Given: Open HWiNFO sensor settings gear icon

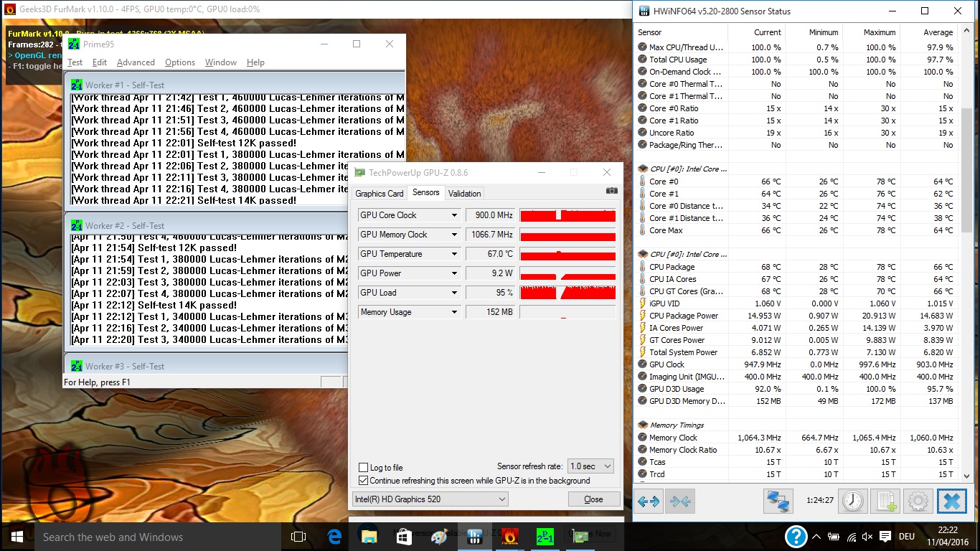Looking at the screenshot, I should coord(919,501).
